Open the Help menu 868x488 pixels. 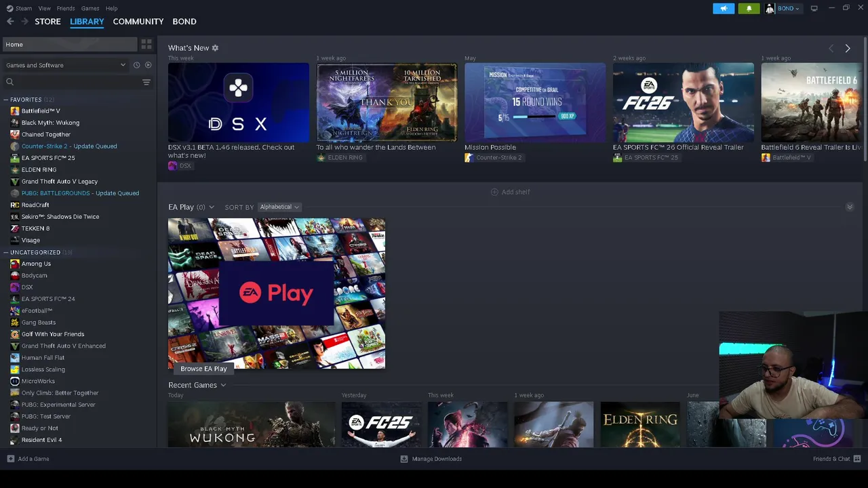pyautogui.click(x=111, y=8)
